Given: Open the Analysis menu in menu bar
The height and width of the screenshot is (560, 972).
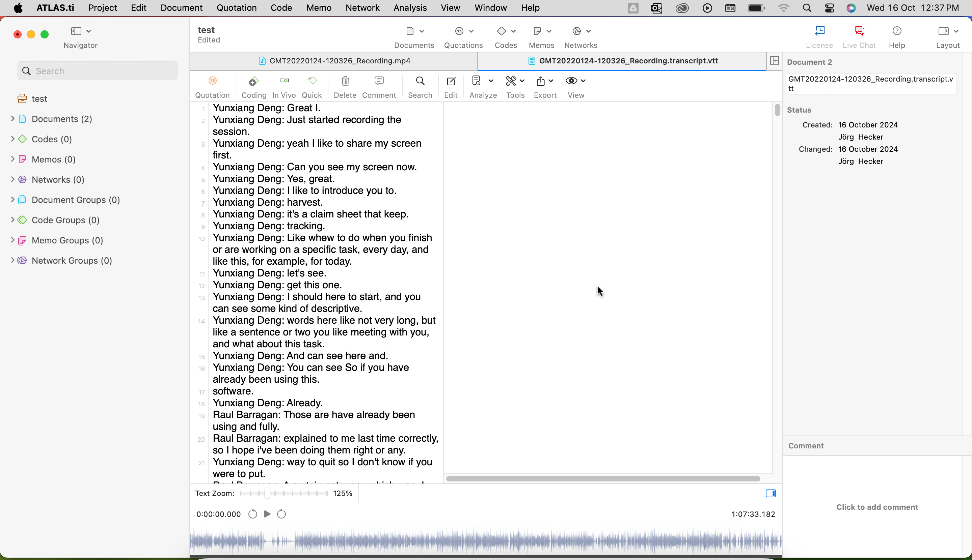Looking at the screenshot, I should [x=410, y=8].
